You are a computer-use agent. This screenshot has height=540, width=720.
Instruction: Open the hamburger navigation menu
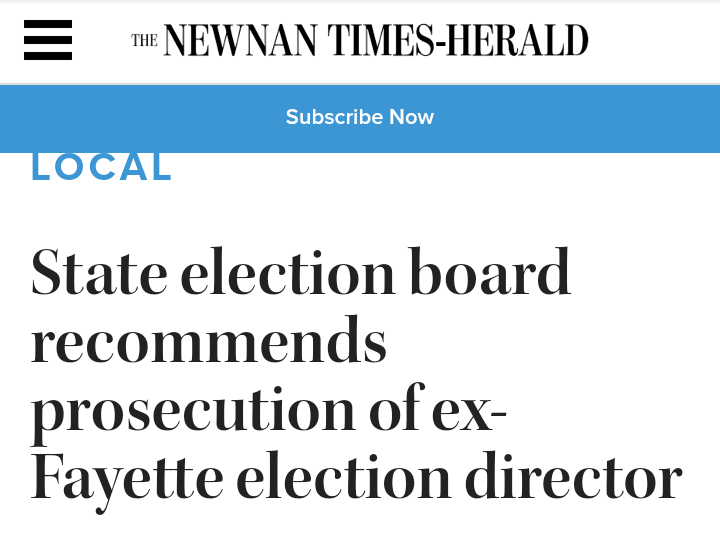(x=48, y=40)
